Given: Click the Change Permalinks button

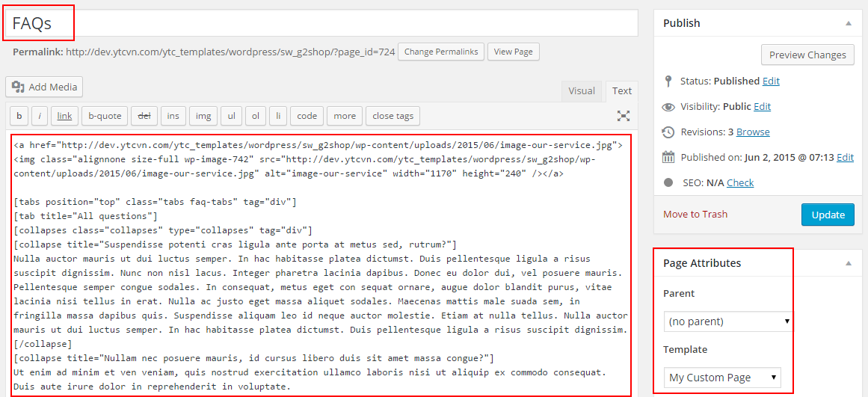Looking at the screenshot, I should click(441, 52).
